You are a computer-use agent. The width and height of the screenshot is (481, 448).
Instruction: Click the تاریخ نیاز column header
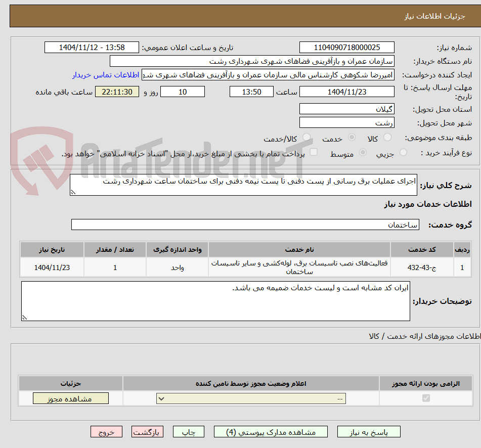(x=52, y=250)
